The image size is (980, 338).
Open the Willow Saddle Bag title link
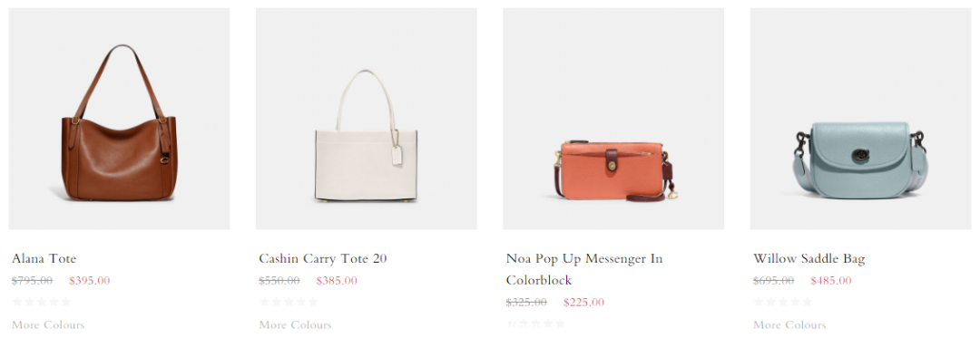(808, 258)
